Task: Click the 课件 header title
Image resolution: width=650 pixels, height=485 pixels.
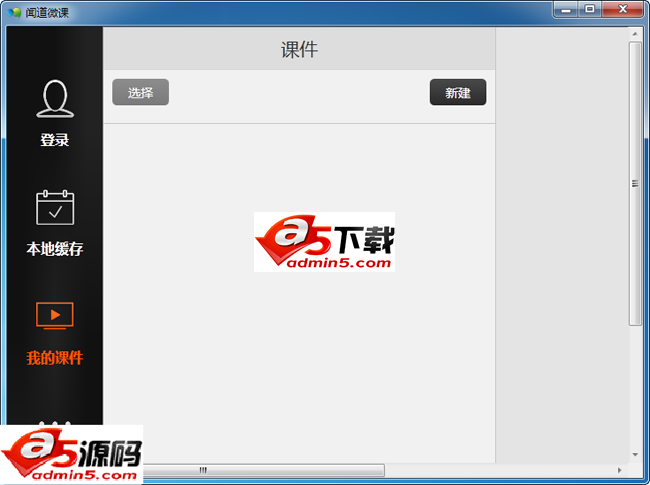Action: 299,50
